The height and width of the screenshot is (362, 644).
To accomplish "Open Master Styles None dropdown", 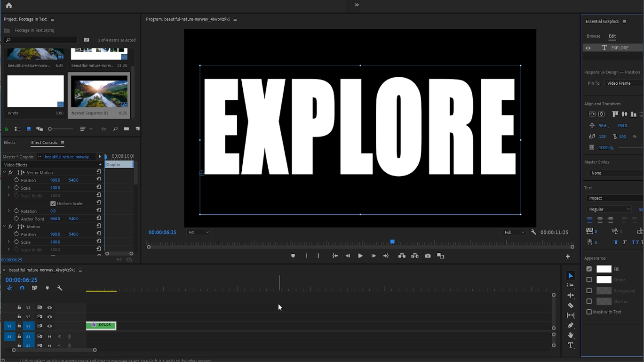I will point(615,173).
